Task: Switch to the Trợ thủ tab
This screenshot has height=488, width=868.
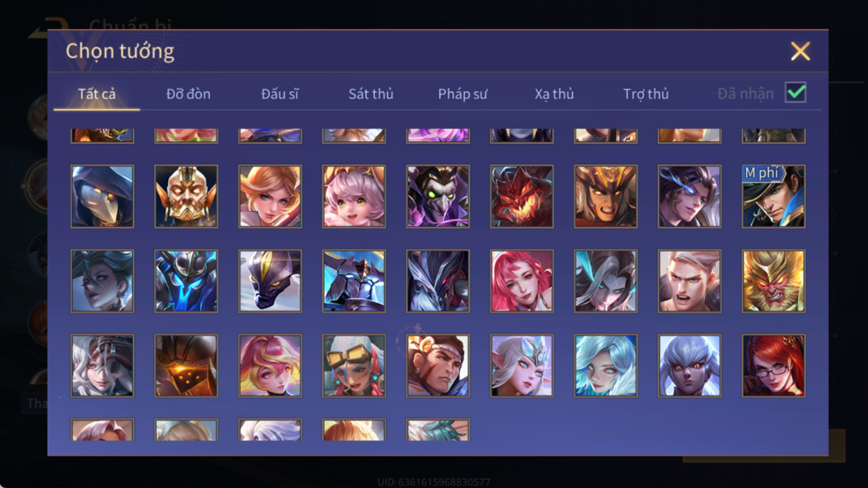Action: (645, 94)
